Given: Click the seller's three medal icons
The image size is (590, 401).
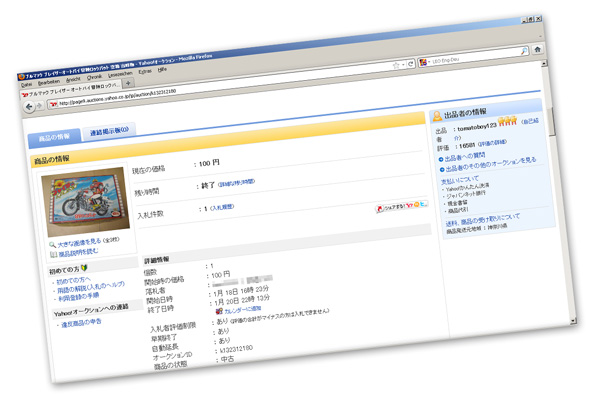Looking at the screenshot, I should pos(508,121).
